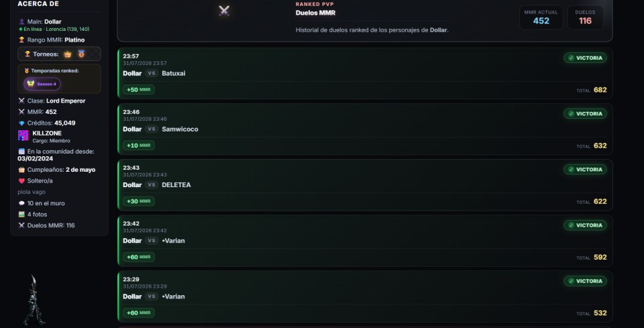Click the +10 MMR tag for Samwicoco duel

click(139, 146)
